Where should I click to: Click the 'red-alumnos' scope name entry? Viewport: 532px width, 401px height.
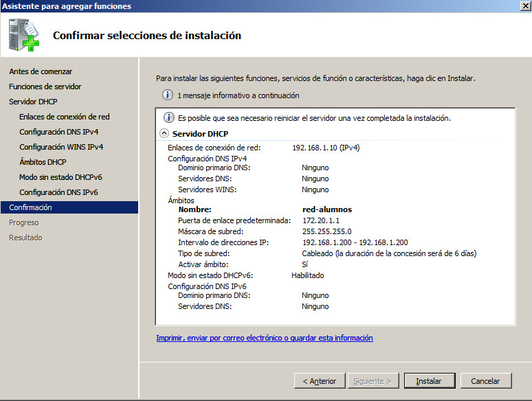click(326, 209)
